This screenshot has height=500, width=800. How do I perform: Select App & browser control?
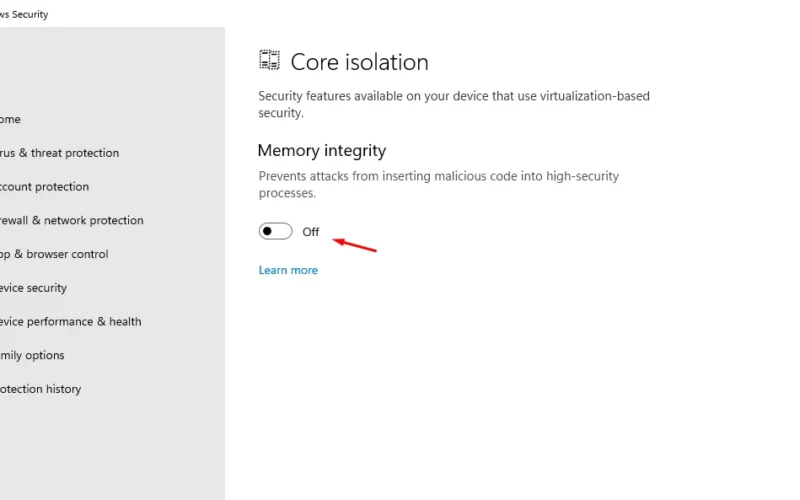(54, 254)
